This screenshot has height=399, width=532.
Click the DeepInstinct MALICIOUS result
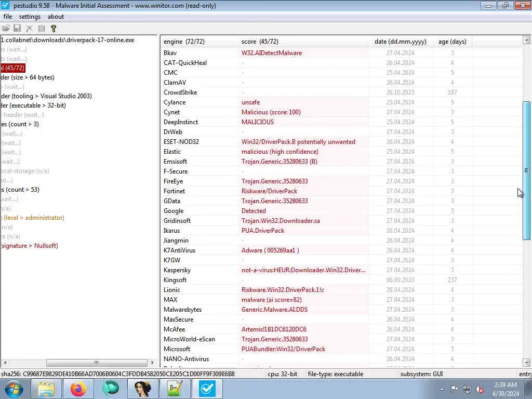tap(258, 122)
